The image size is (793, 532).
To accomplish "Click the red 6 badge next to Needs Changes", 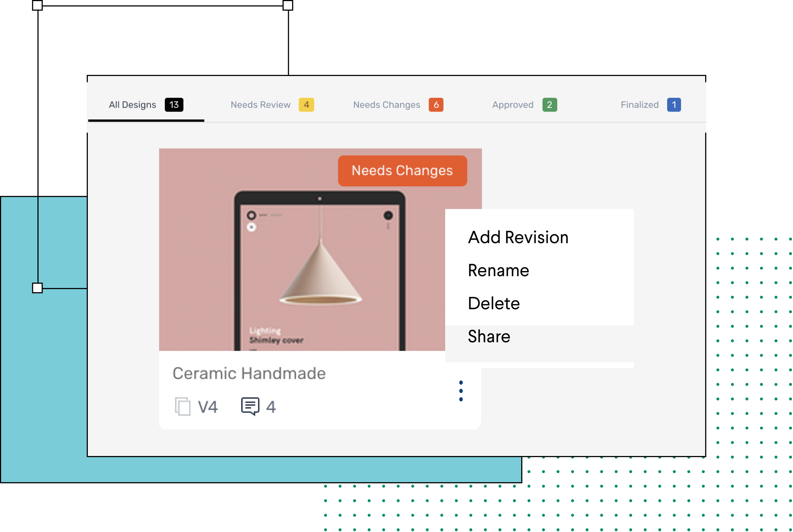I will pos(436,105).
